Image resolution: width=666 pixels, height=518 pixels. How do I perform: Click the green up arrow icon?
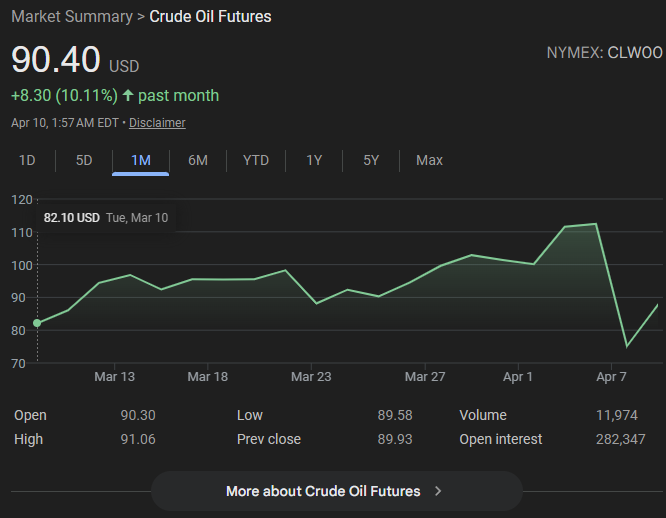coord(128,96)
